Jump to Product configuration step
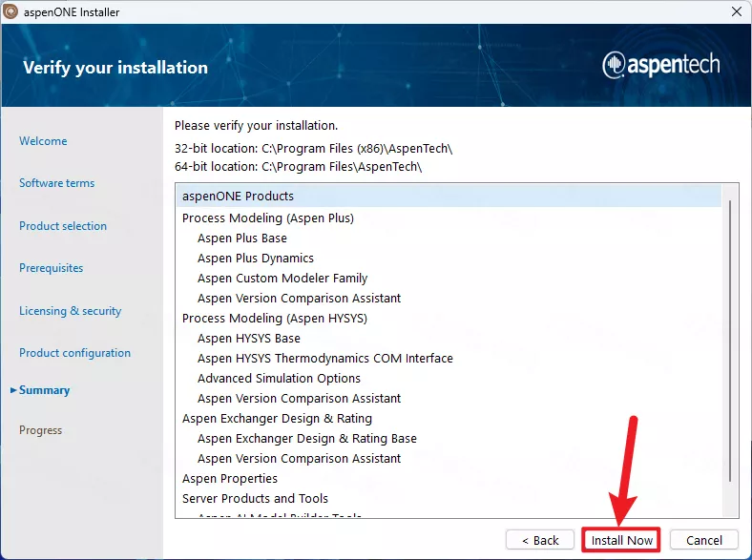Image resolution: width=752 pixels, height=560 pixels. pos(74,353)
